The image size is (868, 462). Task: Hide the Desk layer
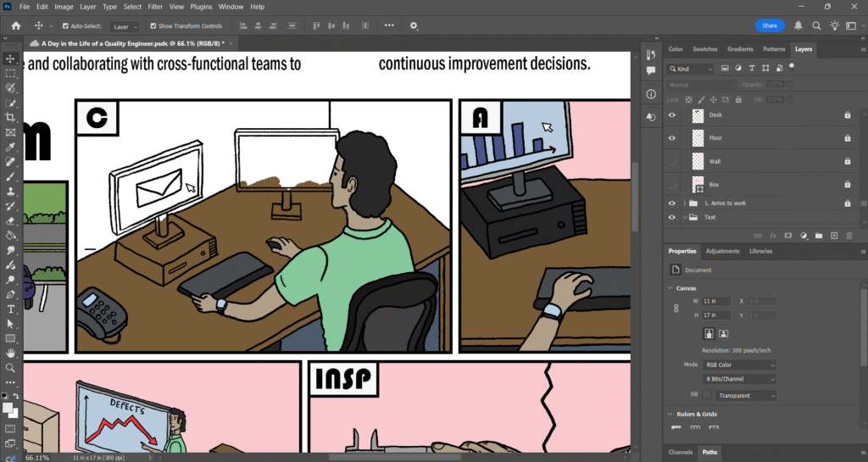pos(672,114)
